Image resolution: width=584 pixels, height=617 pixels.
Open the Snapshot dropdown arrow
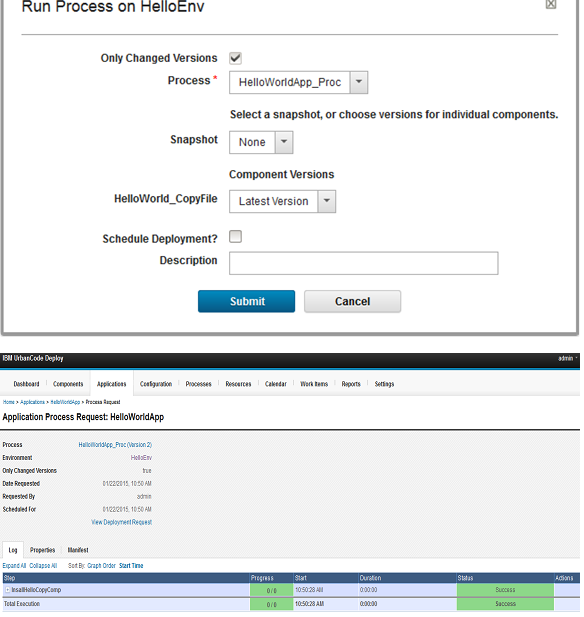coord(285,143)
